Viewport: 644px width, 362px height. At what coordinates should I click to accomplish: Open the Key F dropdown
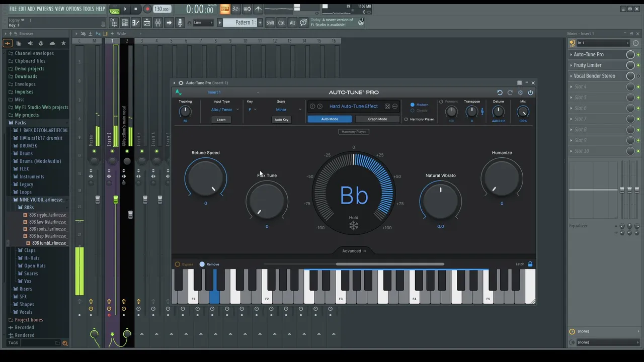click(252, 110)
